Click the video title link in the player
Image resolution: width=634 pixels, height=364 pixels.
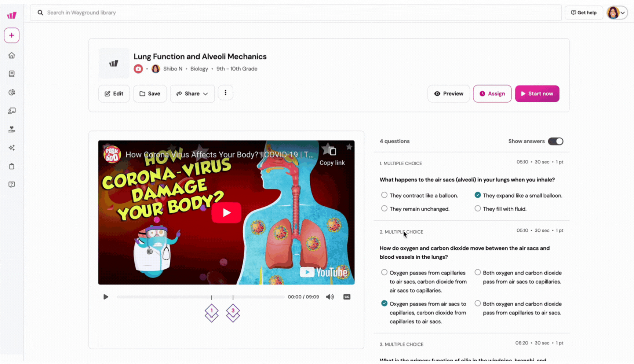(219, 155)
